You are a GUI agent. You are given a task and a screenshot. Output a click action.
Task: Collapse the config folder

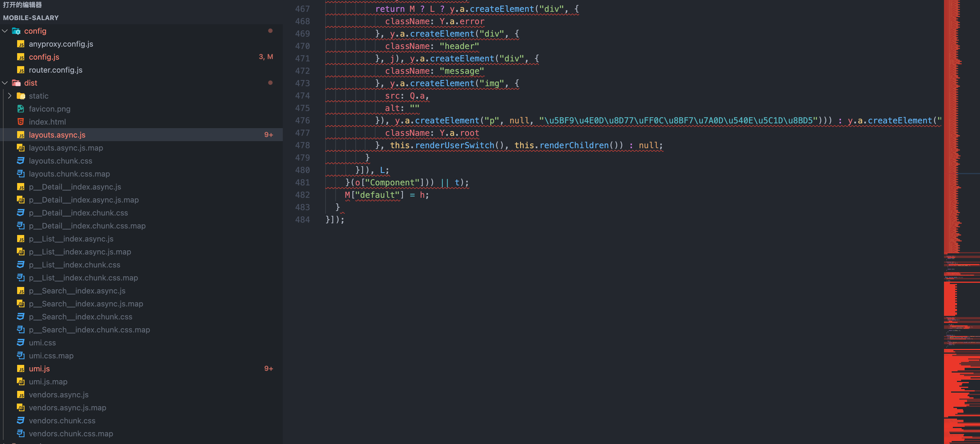[x=4, y=31]
